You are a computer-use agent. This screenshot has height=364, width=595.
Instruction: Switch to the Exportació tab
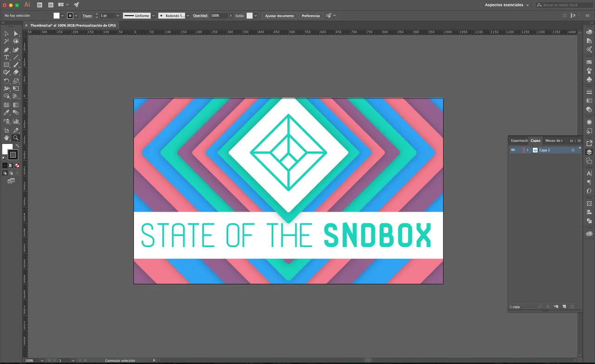tap(519, 140)
